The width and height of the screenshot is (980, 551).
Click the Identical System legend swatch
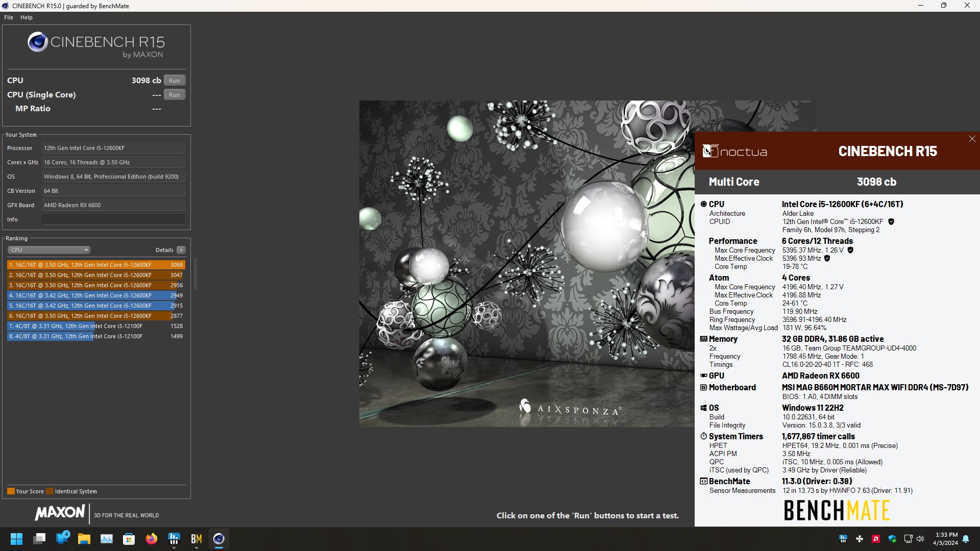tap(50, 491)
